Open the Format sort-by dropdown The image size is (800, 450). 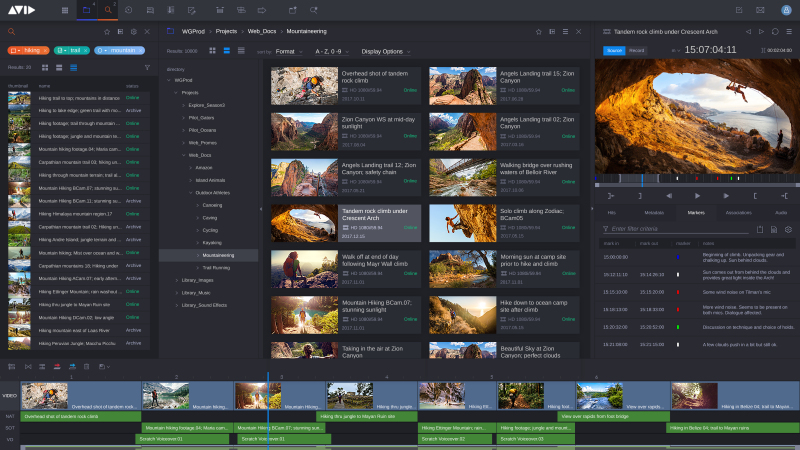tap(290, 50)
